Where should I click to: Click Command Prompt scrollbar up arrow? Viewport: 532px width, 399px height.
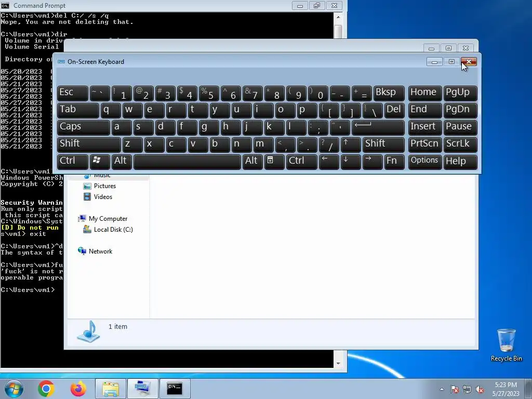[x=338, y=17]
